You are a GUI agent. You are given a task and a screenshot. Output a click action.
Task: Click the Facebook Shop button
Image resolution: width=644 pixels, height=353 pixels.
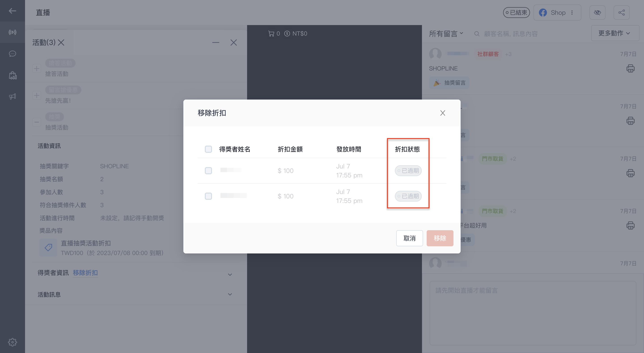tap(557, 13)
